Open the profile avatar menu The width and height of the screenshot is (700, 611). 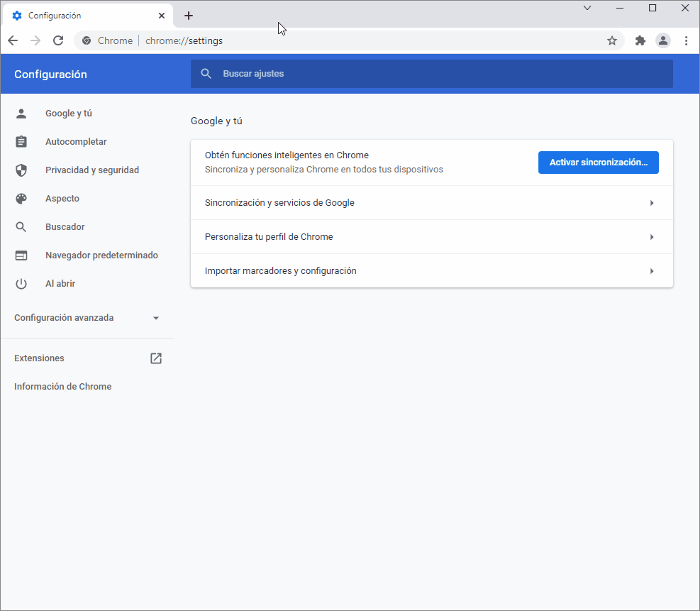pyautogui.click(x=663, y=40)
